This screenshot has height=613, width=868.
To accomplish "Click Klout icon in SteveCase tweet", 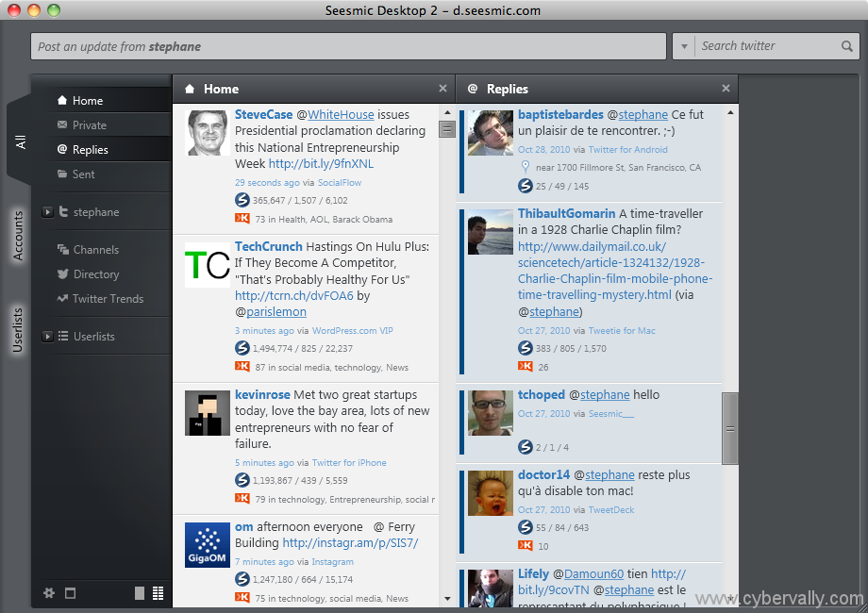I will 242,218.
